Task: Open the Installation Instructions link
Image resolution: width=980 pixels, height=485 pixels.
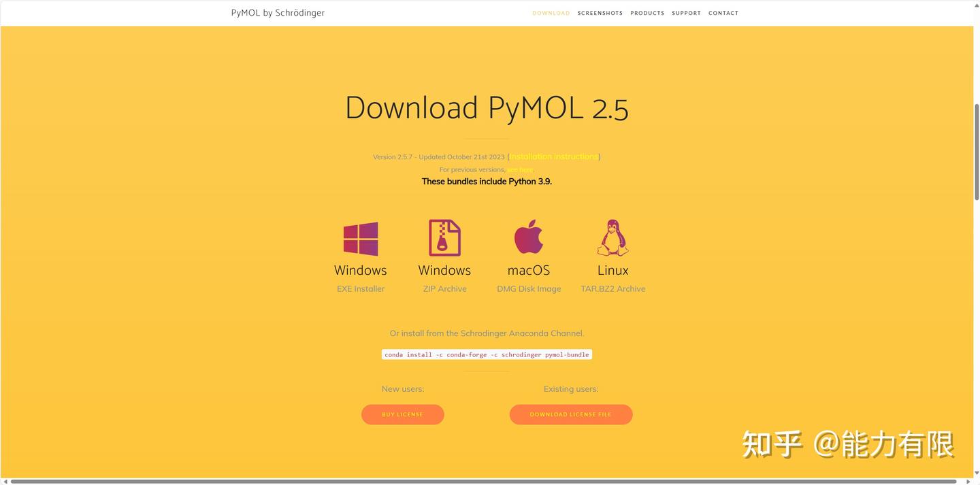Action: tap(554, 156)
